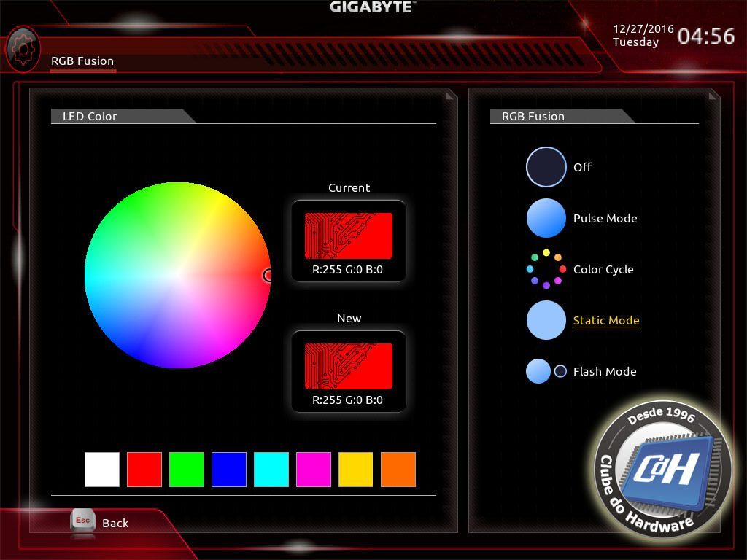Click the New label above the preview

tap(349, 318)
